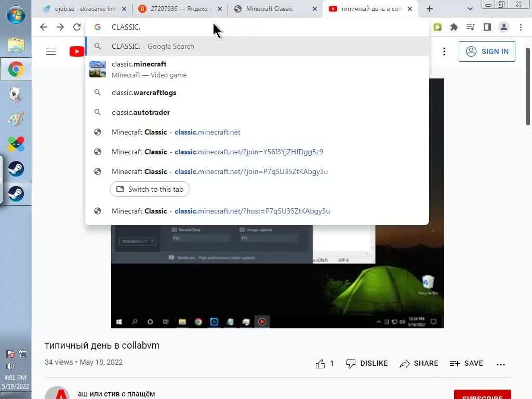The height and width of the screenshot is (399, 532).
Task: Save video with the SAVE button
Action: (x=466, y=364)
